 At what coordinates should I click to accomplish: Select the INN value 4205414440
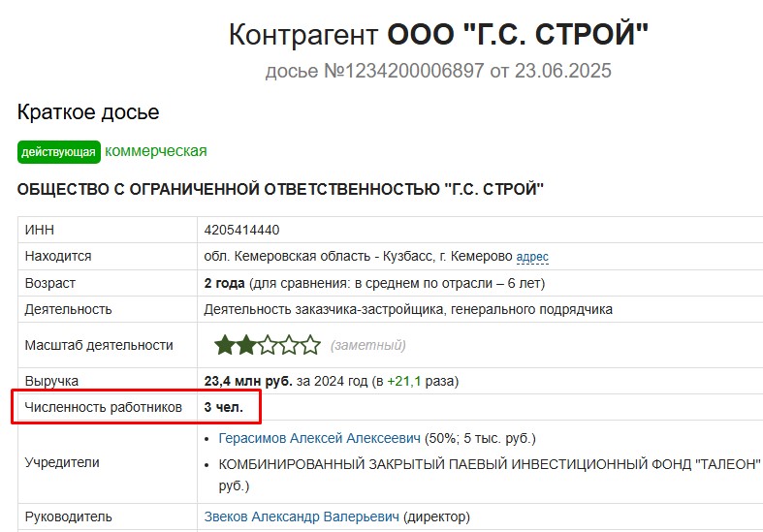coord(241,230)
